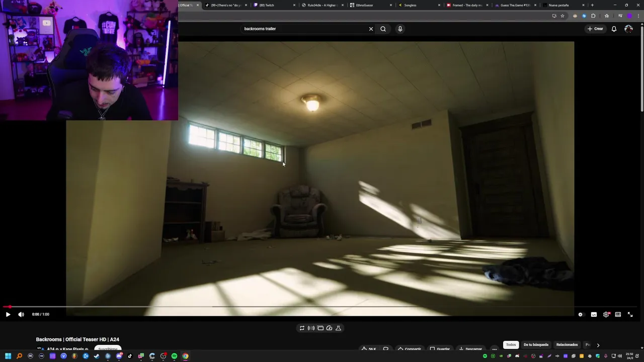644x362 pixels.
Task: Open a new browser tab
Action: coord(592,5)
